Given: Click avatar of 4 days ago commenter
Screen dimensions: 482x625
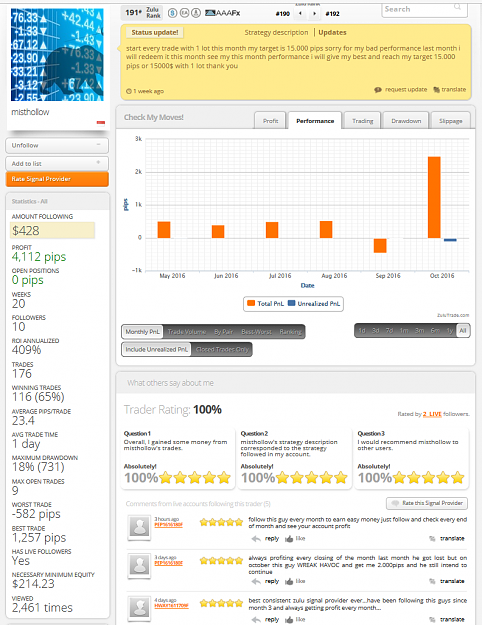Looking at the screenshot, I should [140, 608].
